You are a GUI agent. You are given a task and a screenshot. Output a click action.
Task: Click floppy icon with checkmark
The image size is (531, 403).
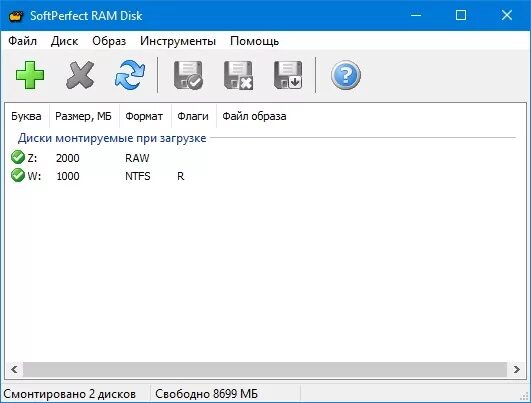[188, 75]
